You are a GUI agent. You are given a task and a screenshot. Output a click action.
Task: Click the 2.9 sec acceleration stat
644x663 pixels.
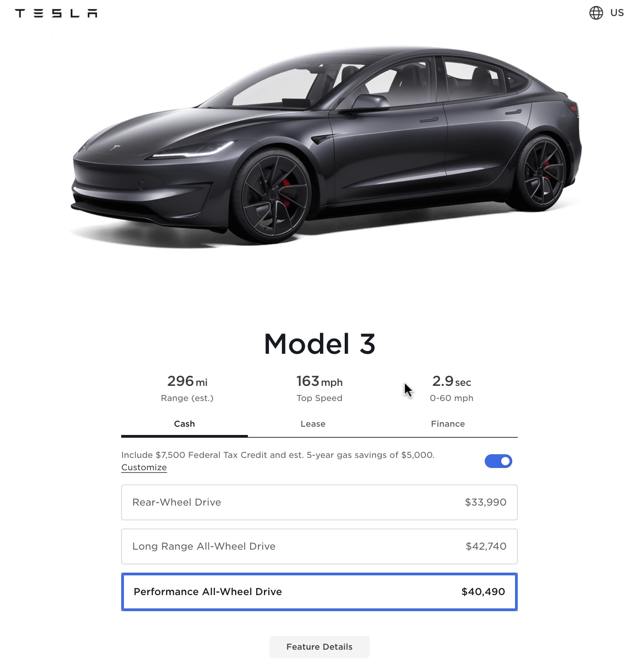coord(452,388)
